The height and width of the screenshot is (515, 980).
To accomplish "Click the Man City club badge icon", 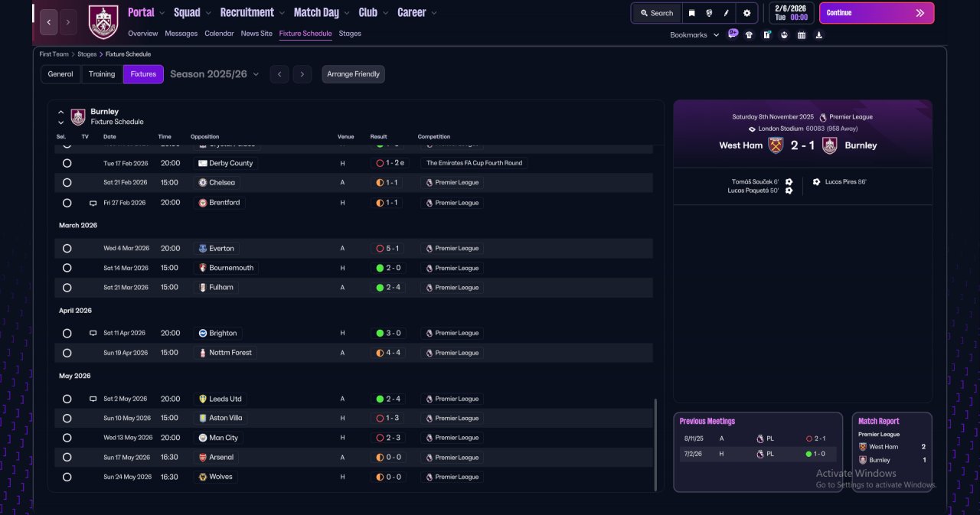I will coord(202,438).
